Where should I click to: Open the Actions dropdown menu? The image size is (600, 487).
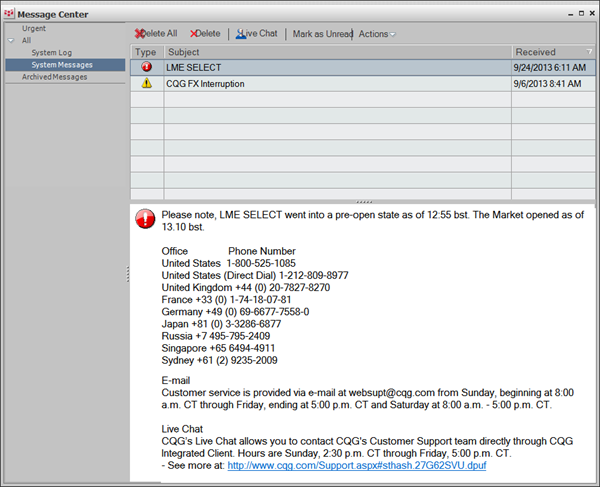click(x=377, y=33)
